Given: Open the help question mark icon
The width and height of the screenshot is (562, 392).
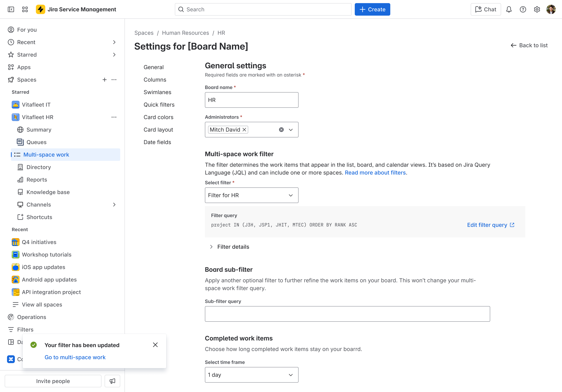Looking at the screenshot, I should tap(523, 9).
